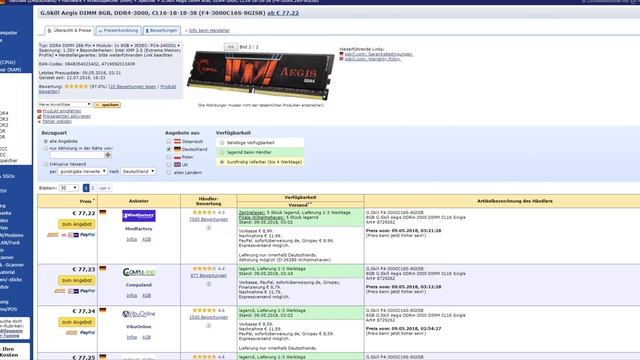Screen dimensions: 640x360
Task: Switch to the Übersicht & Preise tab
Action: [x=69, y=31]
